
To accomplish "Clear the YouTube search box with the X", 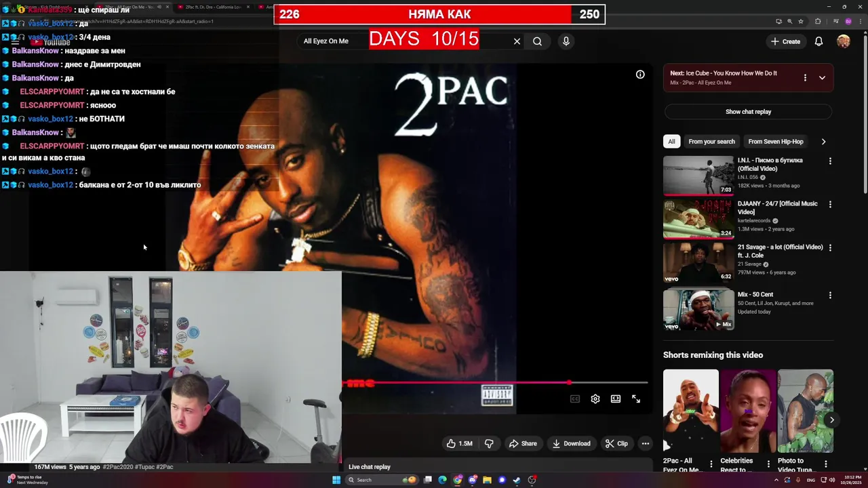I will pos(517,41).
